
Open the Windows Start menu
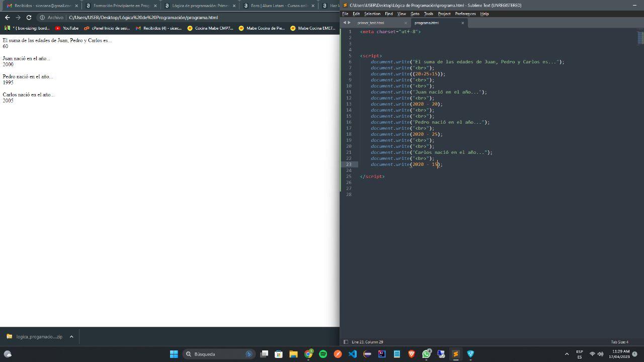tap(174, 354)
